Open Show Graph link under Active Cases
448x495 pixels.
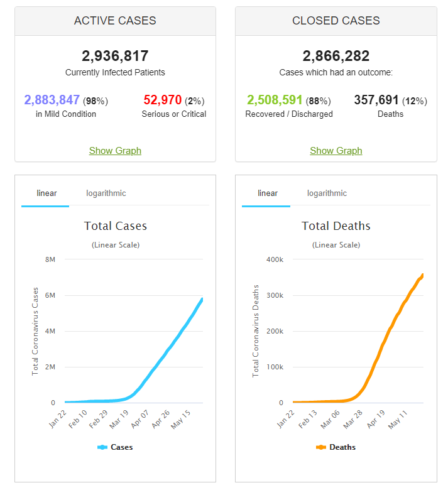pyautogui.click(x=115, y=151)
